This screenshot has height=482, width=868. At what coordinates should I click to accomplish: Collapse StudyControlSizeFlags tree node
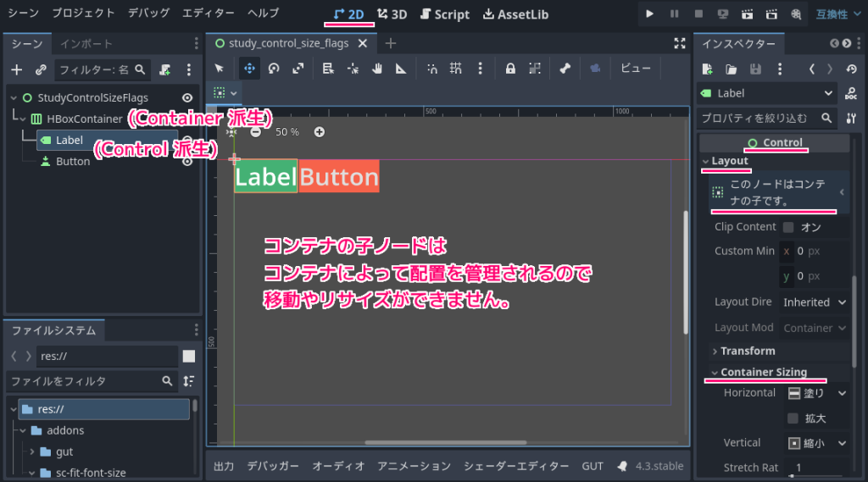pyautogui.click(x=14, y=98)
